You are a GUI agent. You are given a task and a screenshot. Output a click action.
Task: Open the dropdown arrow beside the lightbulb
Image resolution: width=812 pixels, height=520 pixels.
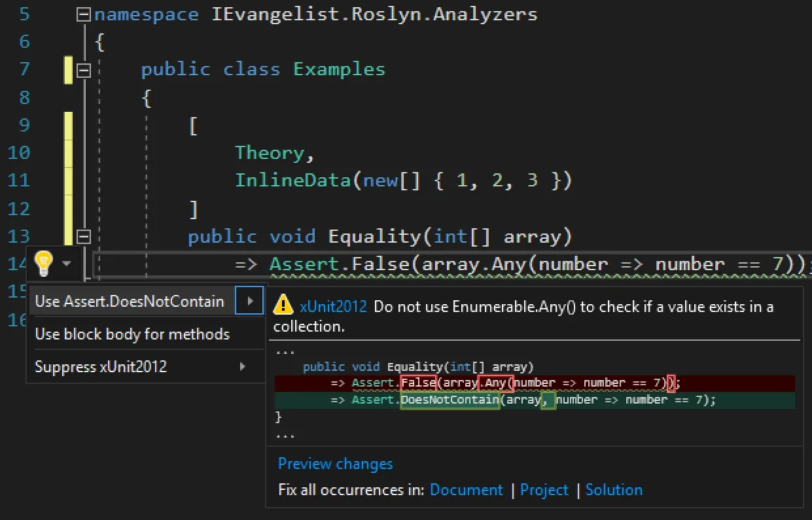(66, 264)
